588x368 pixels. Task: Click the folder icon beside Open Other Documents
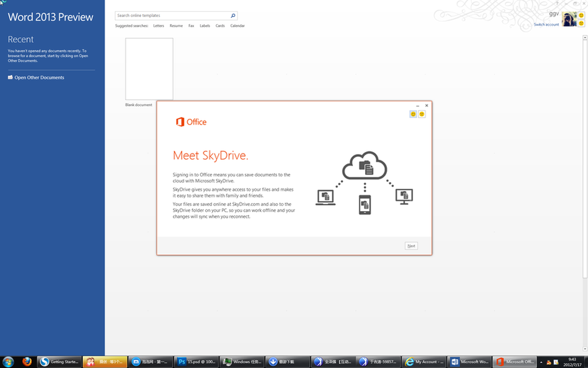point(10,77)
